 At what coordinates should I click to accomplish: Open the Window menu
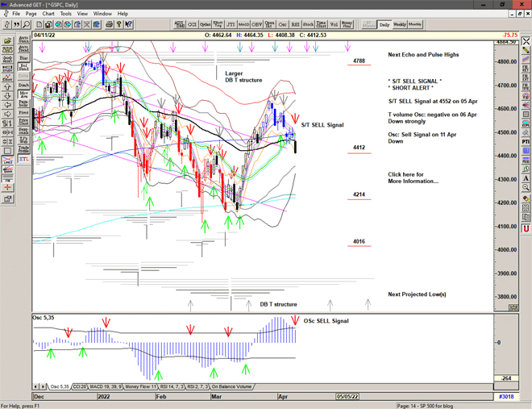[x=102, y=14]
